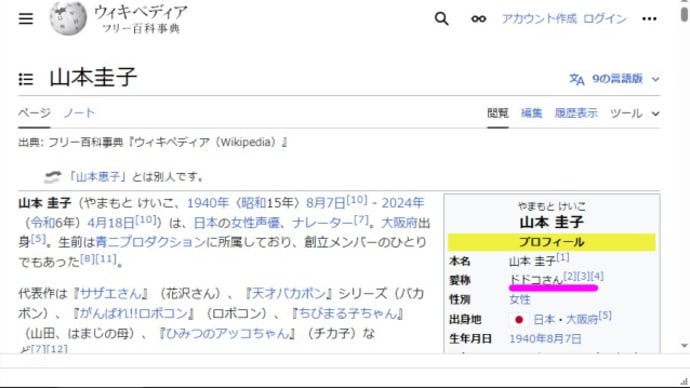This screenshot has height=388, width=690.
Task: Click the 女性 link in infobox
Action: point(520,300)
